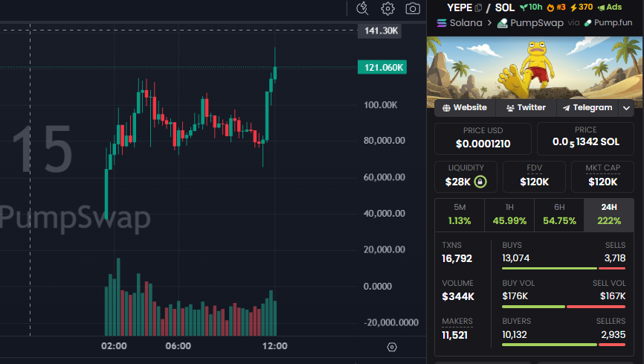Click the YEPE token name

[460, 7]
